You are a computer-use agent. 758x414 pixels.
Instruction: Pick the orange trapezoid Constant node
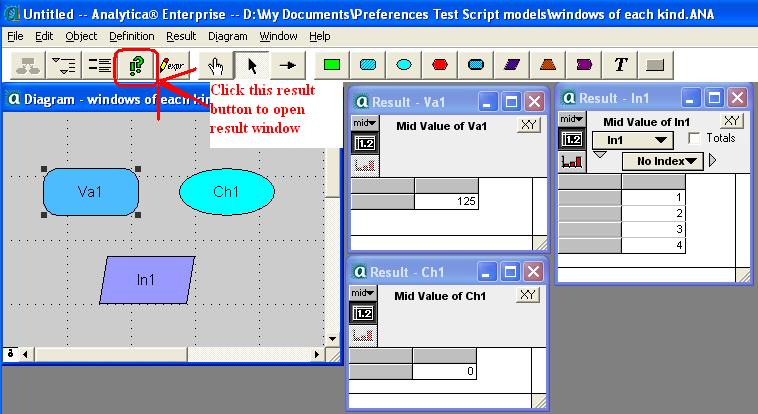point(548,65)
